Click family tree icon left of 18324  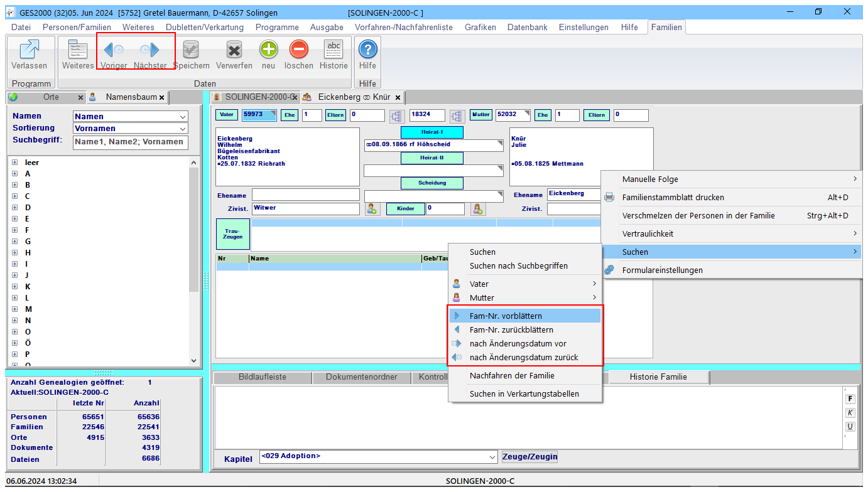click(x=396, y=115)
